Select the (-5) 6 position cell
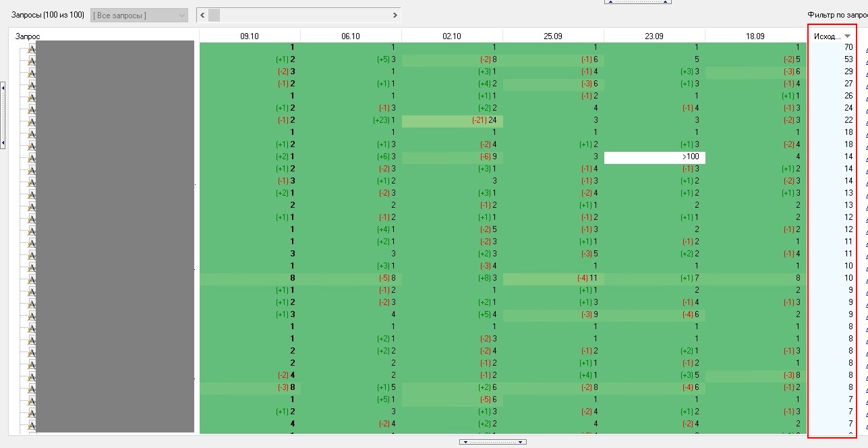This screenshot has height=448, width=868. pos(453,399)
